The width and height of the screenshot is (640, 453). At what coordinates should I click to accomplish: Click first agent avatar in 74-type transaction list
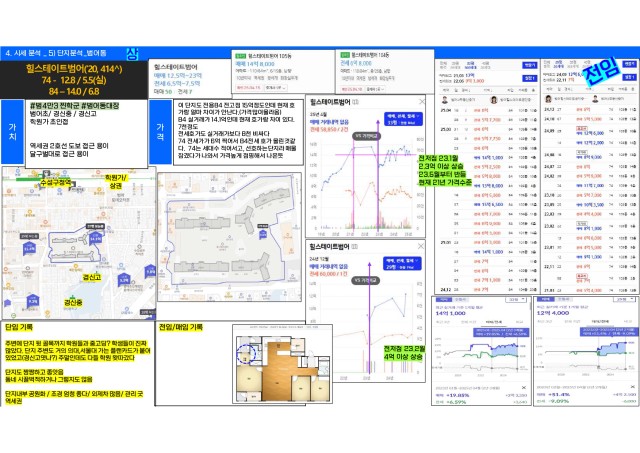(548, 99)
